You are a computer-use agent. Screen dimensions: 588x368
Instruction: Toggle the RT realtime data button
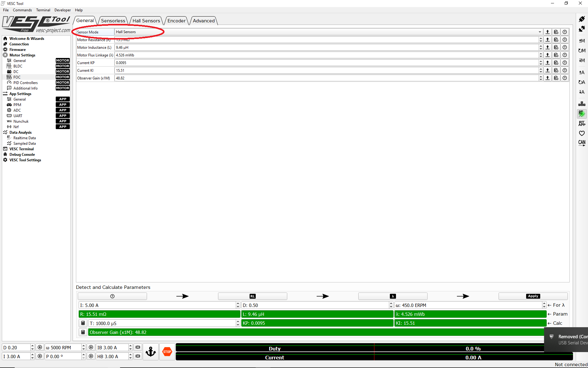pyautogui.click(x=582, y=113)
